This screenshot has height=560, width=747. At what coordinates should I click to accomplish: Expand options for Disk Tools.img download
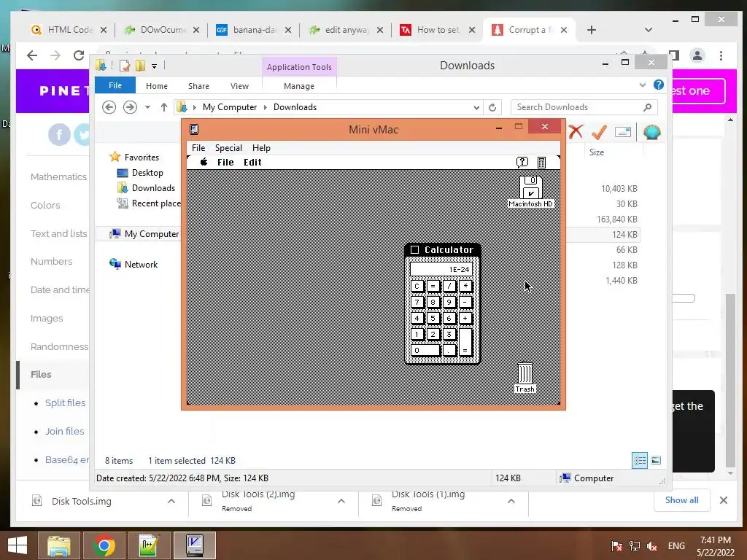171,501
